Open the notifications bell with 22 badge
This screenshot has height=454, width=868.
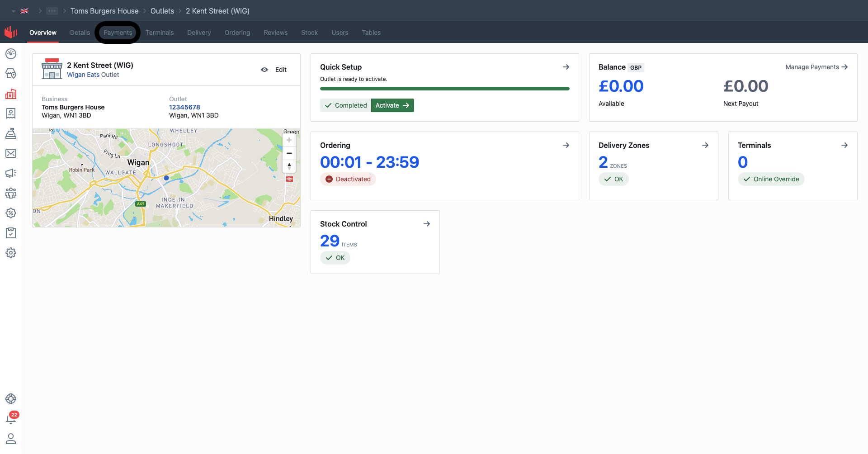(x=11, y=418)
